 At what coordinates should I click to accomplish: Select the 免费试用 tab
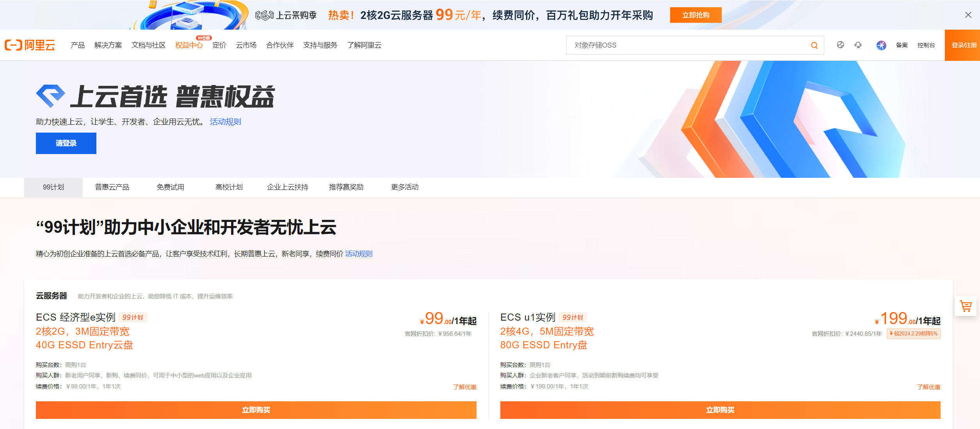click(x=171, y=187)
